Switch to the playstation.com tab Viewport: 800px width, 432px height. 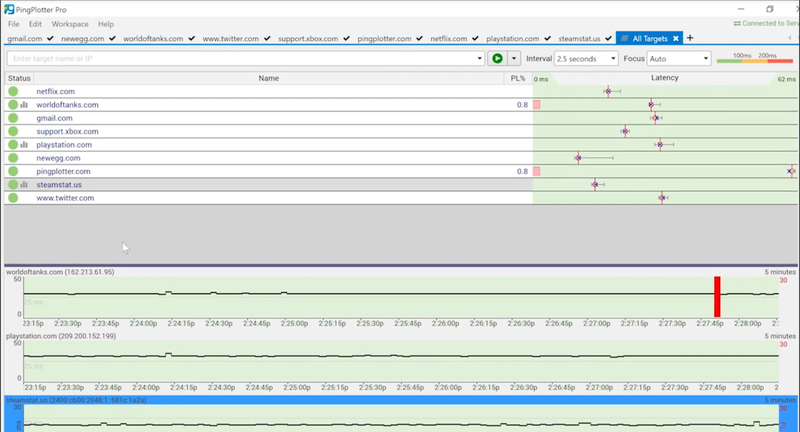[518, 39]
